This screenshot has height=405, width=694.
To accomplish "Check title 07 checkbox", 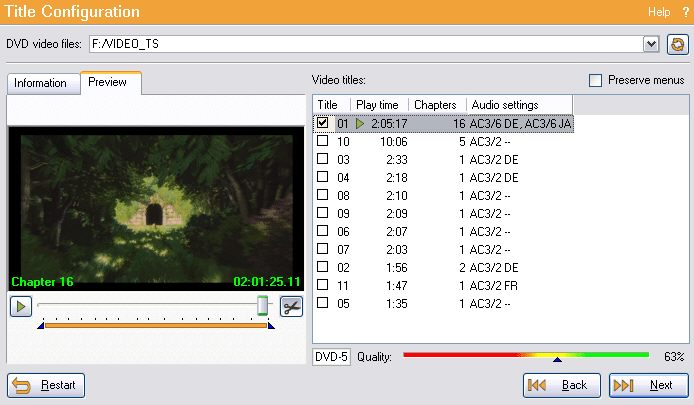I will (322, 248).
